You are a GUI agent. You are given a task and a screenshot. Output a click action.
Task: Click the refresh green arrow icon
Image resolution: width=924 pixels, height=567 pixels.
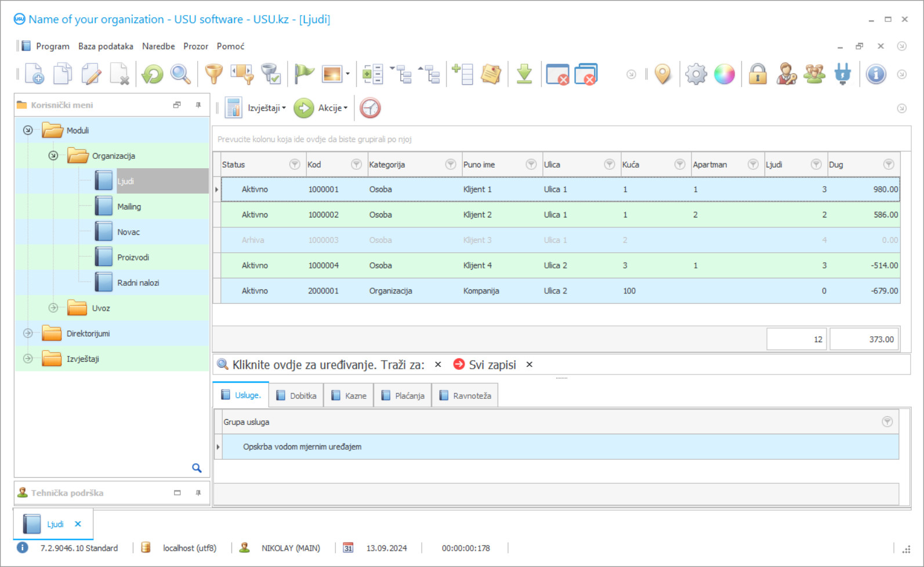pyautogui.click(x=153, y=75)
